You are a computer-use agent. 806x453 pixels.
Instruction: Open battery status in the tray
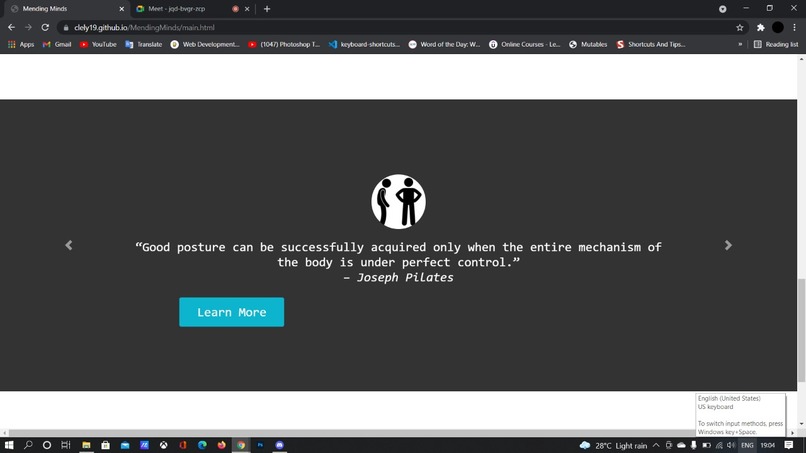pyautogui.click(x=707, y=445)
